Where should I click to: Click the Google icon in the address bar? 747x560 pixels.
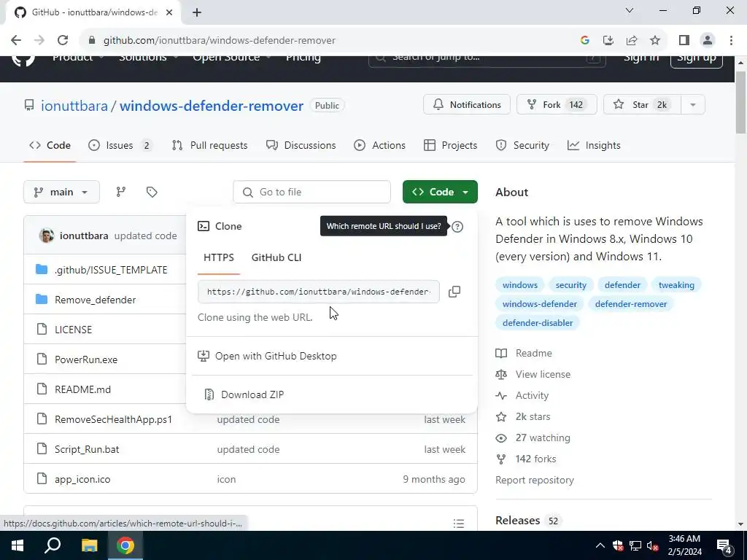point(585,41)
